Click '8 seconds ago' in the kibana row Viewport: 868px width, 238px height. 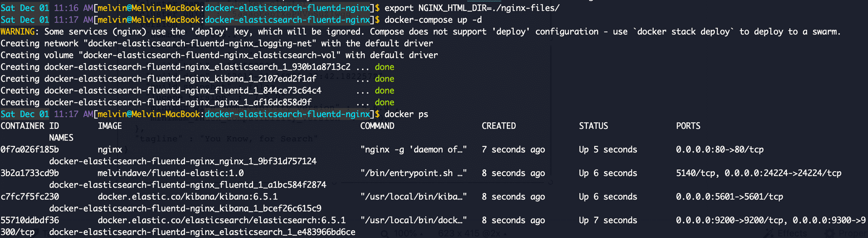(513, 197)
